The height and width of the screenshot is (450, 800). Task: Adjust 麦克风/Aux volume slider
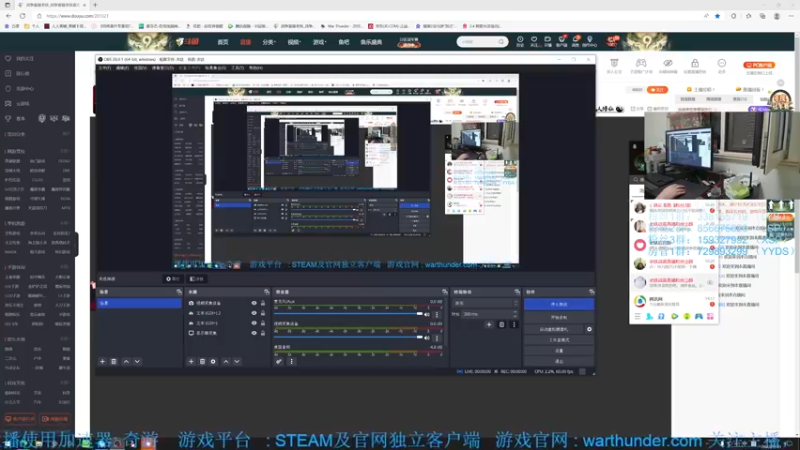348,314
